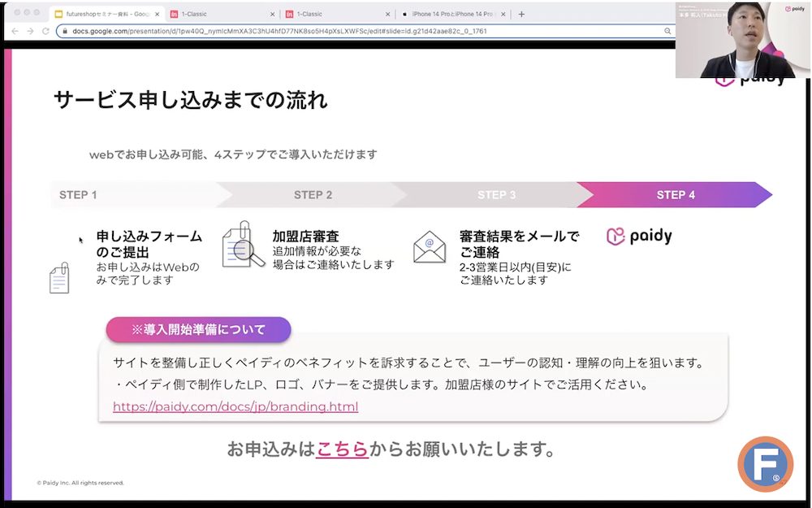
Task: Click the ※導入開始準備について pill label
Action: [x=198, y=330]
